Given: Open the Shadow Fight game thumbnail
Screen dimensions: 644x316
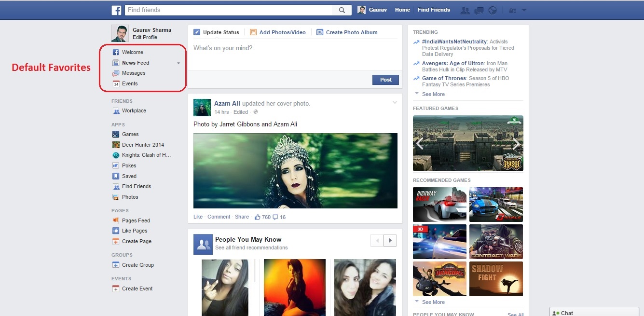Looking at the screenshot, I should click(x=496, y=279).
